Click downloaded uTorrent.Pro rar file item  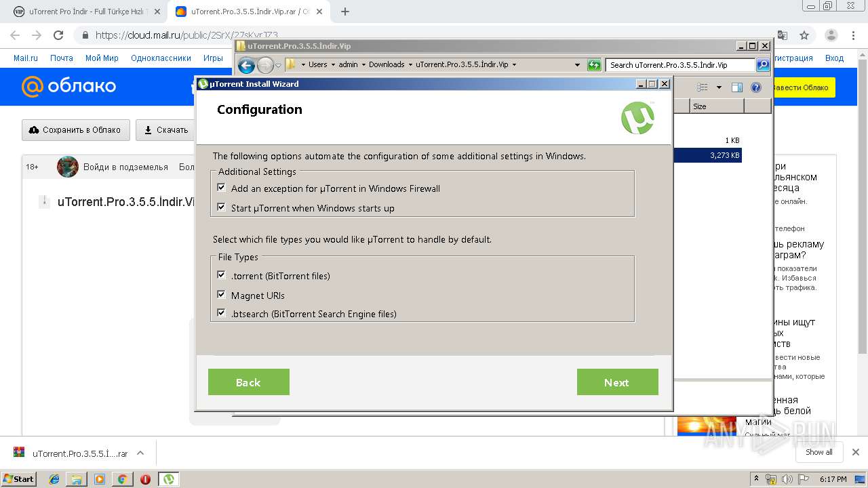coord(71,453)
